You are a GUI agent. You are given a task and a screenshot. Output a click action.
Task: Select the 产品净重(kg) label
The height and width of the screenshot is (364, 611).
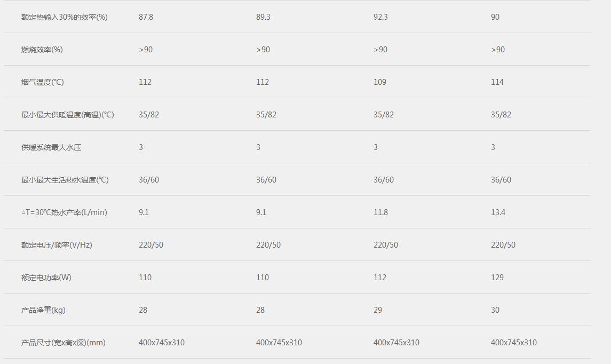(x=43, y=310)
